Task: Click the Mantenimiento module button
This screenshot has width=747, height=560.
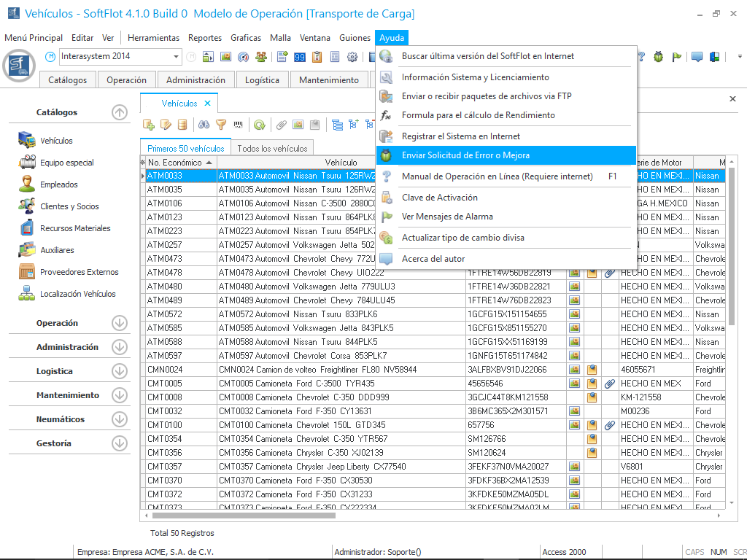Action: (x=329, y=80)
